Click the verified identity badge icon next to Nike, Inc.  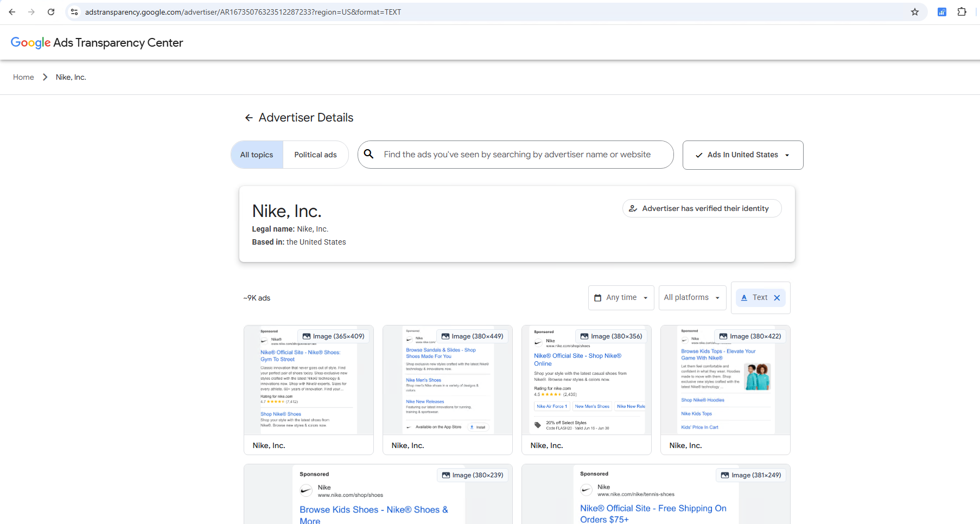(x=633, y=208)
